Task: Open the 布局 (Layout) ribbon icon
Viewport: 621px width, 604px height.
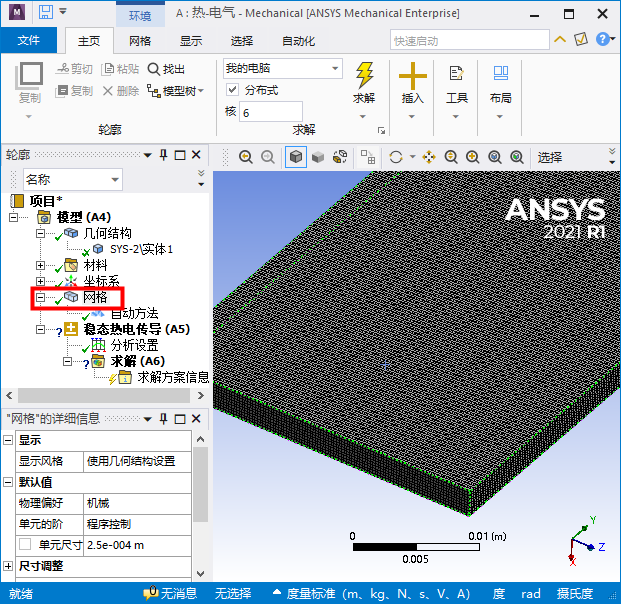Action: pos(500,77)
